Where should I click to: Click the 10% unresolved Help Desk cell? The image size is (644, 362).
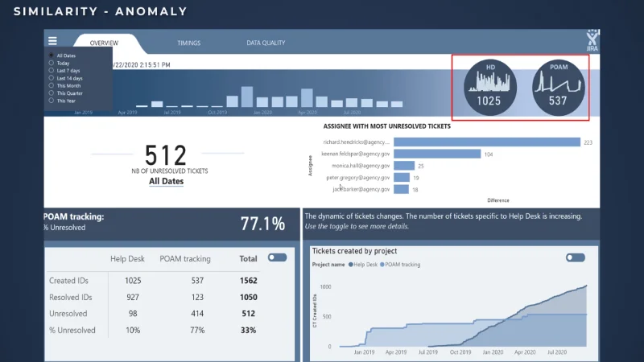(133, 330)
